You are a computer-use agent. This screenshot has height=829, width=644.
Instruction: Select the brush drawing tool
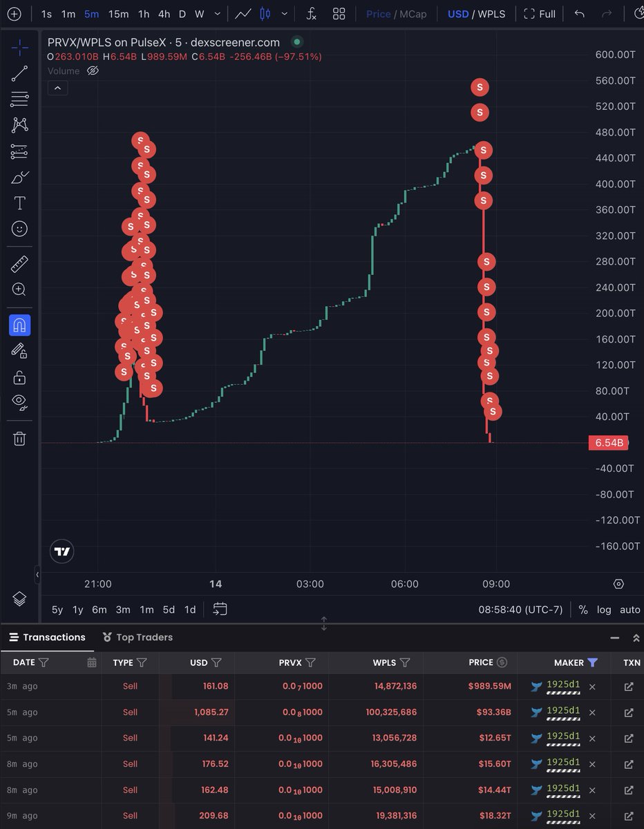[x=19, y=177]
